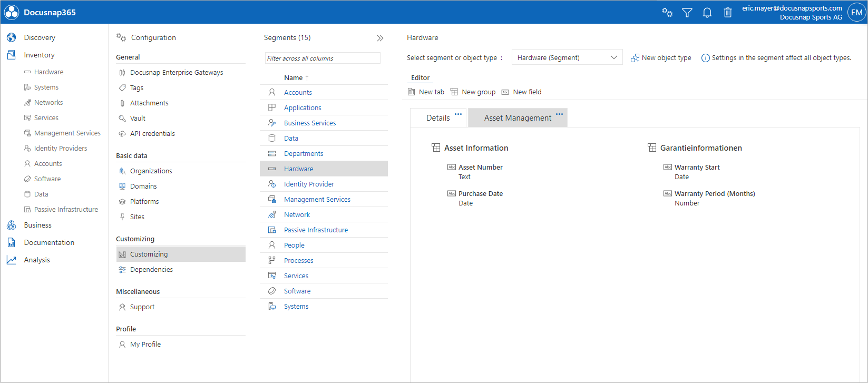868x383 pixels.
Task: Open Support under Miscellaneous
Action: [x=142, y=307]
